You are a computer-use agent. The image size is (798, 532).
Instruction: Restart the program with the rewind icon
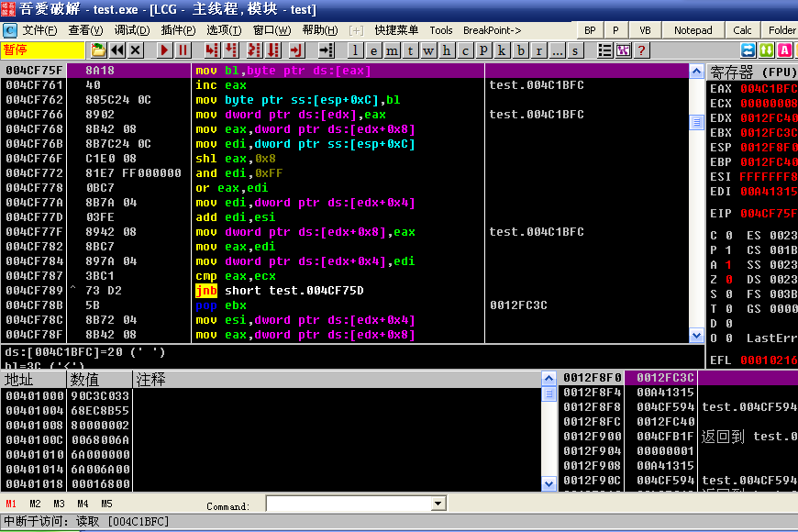pos(117,50)
